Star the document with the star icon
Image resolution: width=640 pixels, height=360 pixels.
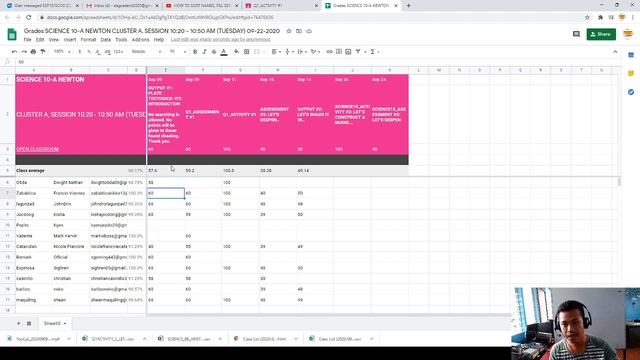click(289, 31)
